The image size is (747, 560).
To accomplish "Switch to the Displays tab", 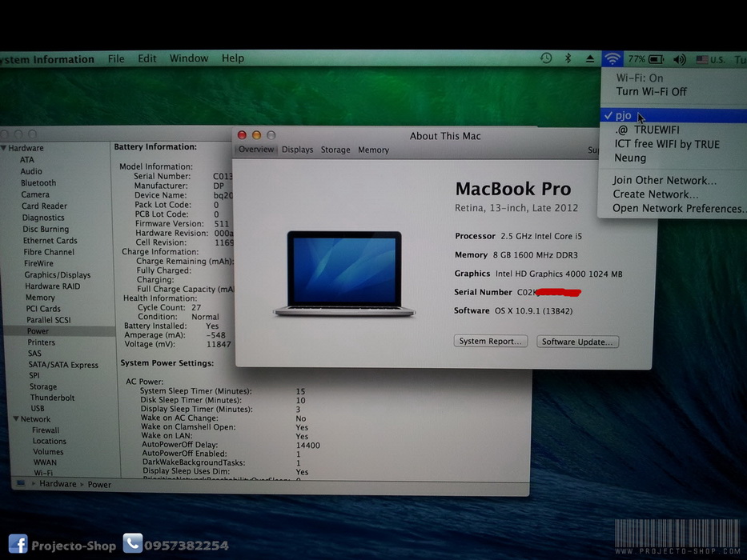I will pos(297,150).
